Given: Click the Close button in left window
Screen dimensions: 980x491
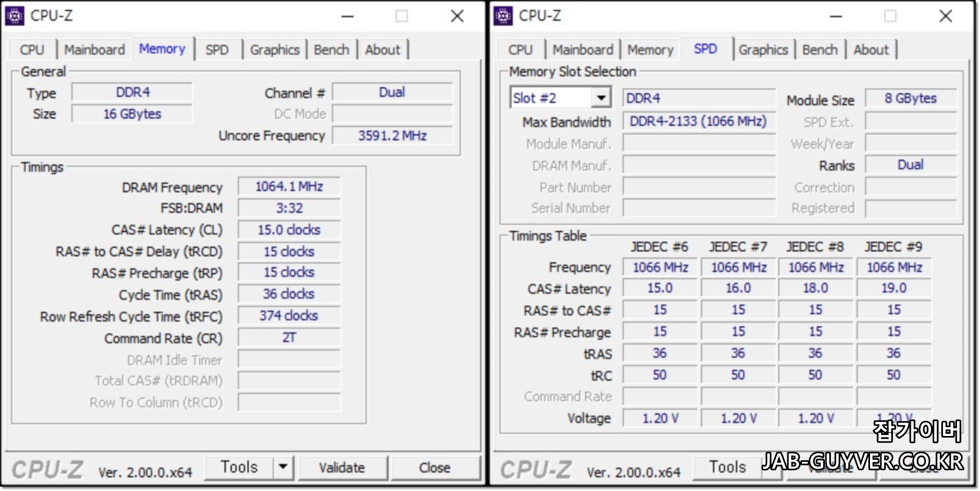Looking at the screenshot, I should (x=434, y=468).
